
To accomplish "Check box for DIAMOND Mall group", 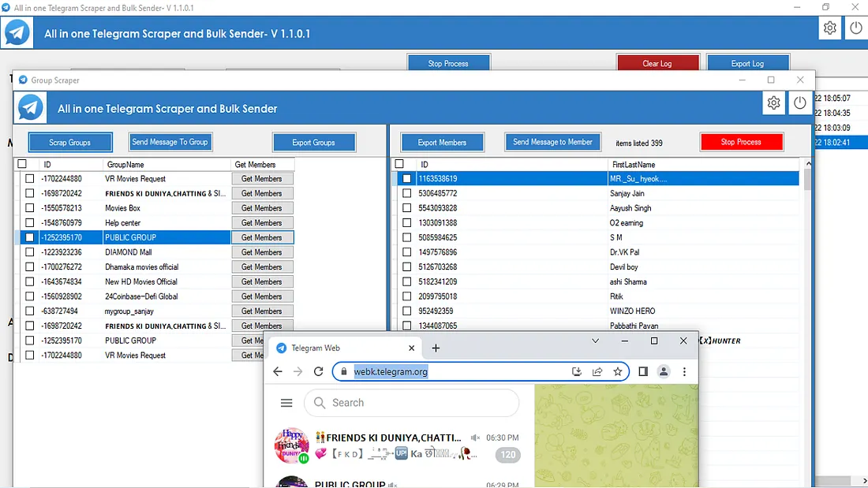I will [x=30, y=252].
